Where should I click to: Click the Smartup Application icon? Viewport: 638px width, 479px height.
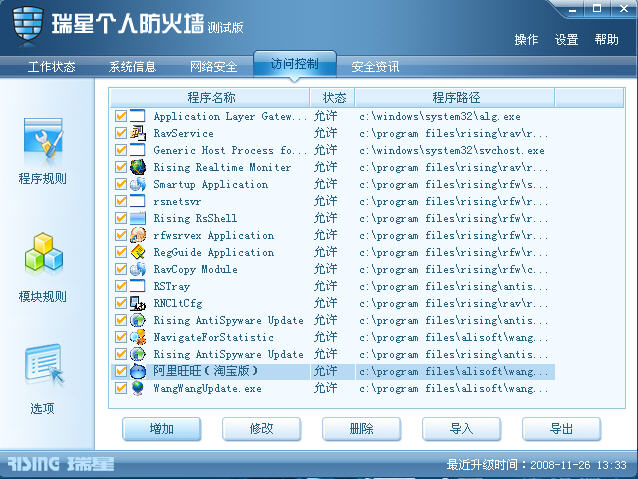click(x=138, y=184)
